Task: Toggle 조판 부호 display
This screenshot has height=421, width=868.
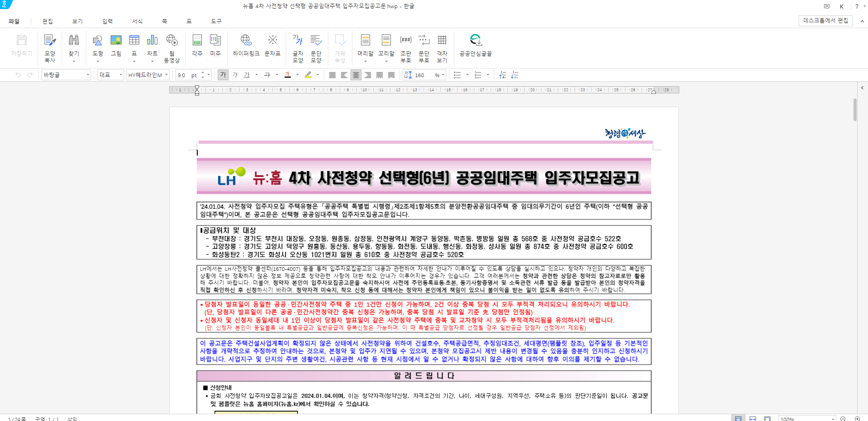Action: point(406,48)
